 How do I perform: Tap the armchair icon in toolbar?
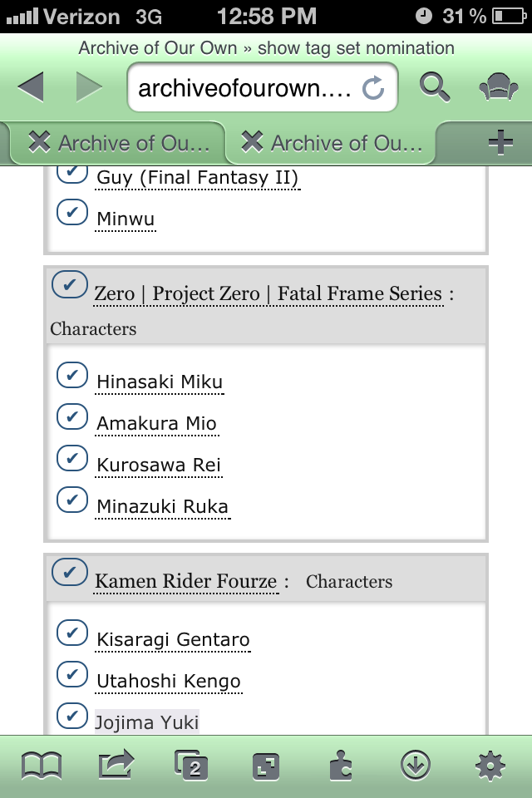[x=499, y=86]
